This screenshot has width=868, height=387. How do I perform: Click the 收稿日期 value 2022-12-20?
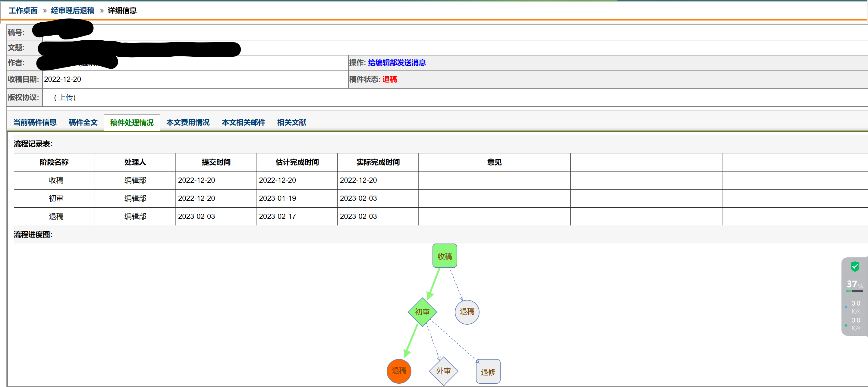[62, 79]
